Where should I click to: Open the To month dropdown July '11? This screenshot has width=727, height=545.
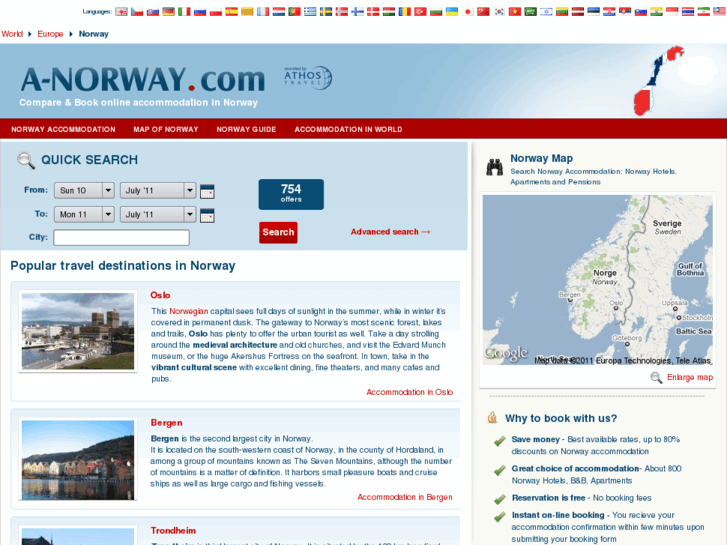click(158, 215)
